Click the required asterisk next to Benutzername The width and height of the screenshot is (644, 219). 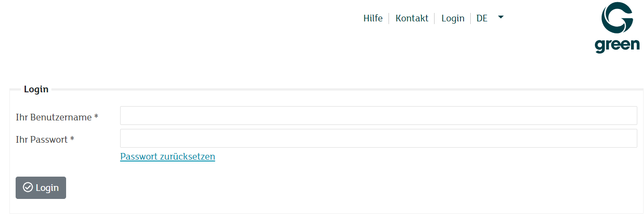tap(96, 117)
